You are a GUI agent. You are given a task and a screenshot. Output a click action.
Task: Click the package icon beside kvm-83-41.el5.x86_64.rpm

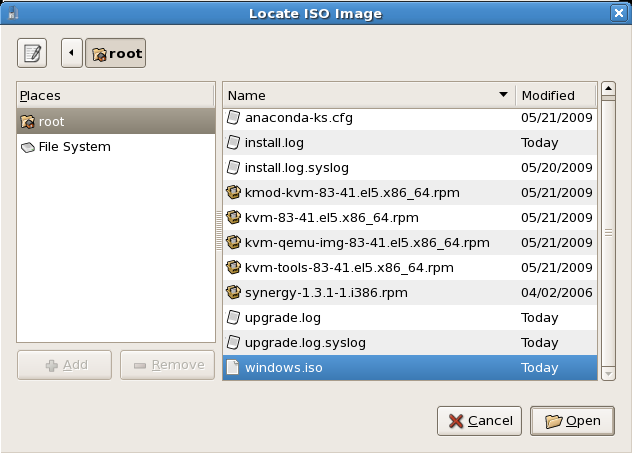(233, 217)
